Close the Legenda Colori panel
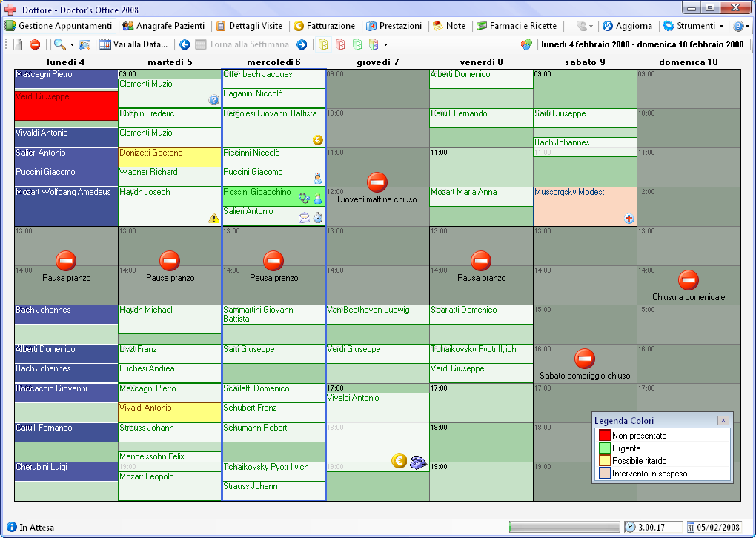The height and width of the screenshot is (538, 756). (723, 420)
